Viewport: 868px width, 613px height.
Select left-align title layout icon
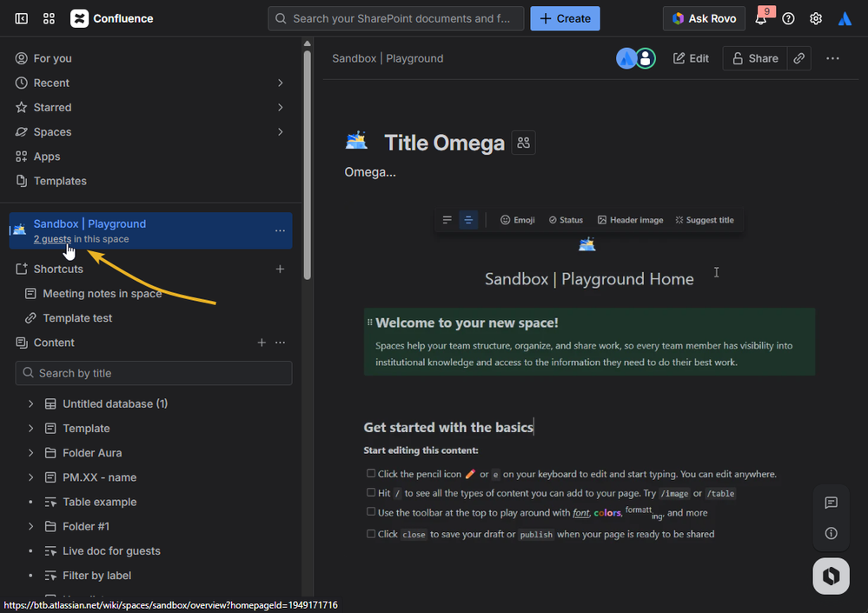(x=447, y=220)
